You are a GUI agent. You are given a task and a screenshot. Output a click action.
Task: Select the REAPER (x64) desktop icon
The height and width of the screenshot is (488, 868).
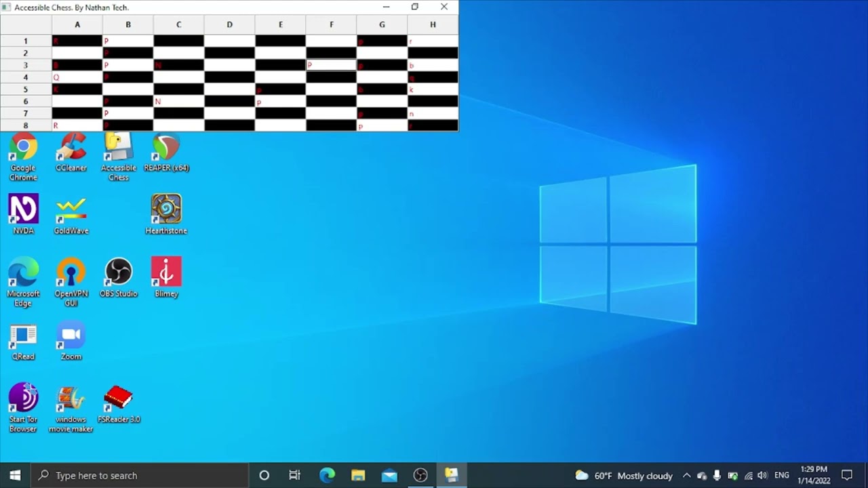coord(166,152)
